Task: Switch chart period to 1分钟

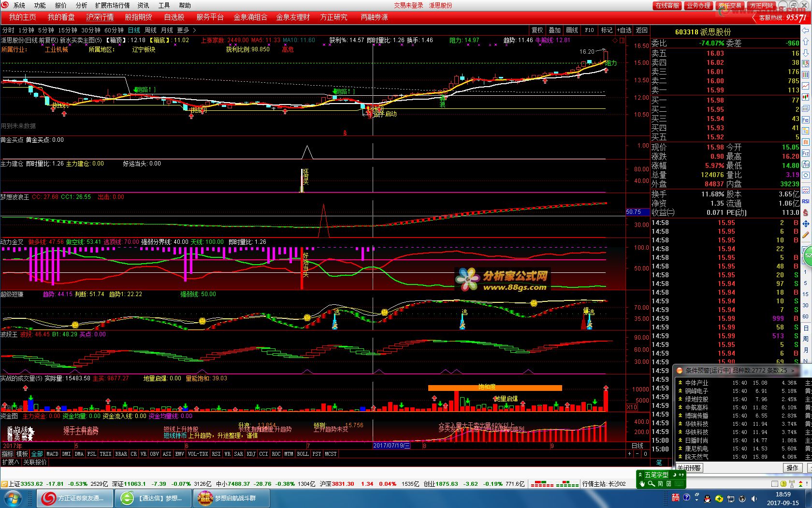Action: point(26,30)
